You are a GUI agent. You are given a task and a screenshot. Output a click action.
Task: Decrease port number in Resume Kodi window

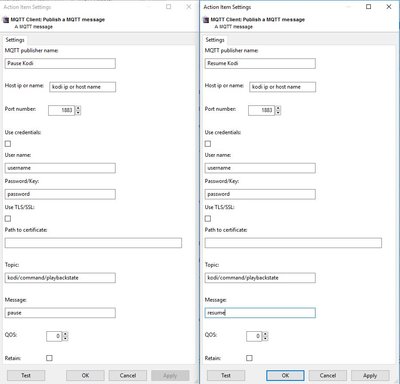[x=278, y=113]
